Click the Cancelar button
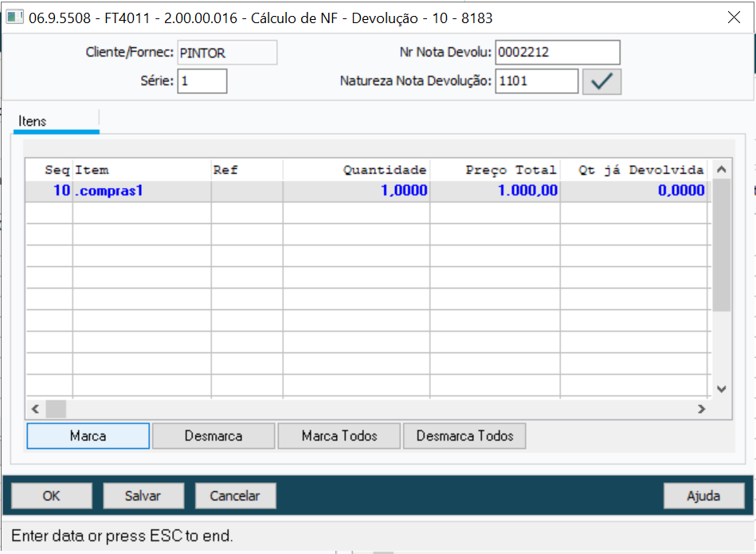Image resolution: width=756 pixels, height=554 pixels. (x=235, y=496)
